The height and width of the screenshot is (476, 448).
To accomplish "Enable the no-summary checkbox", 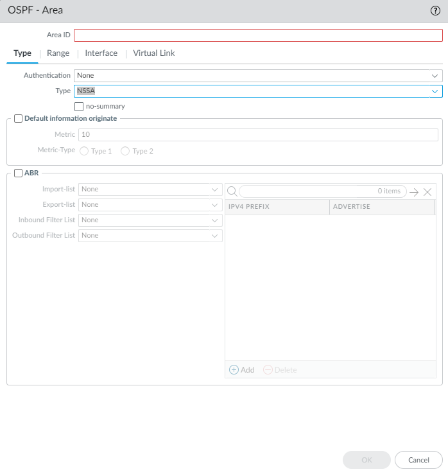I will [x=80, y=106].
